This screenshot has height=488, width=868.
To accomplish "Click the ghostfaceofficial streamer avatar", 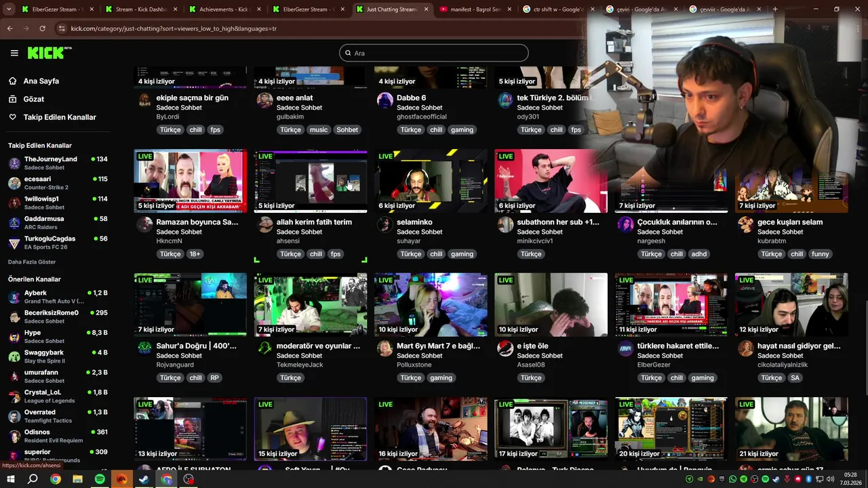I will pyautogui.click(x=385, y=100).
